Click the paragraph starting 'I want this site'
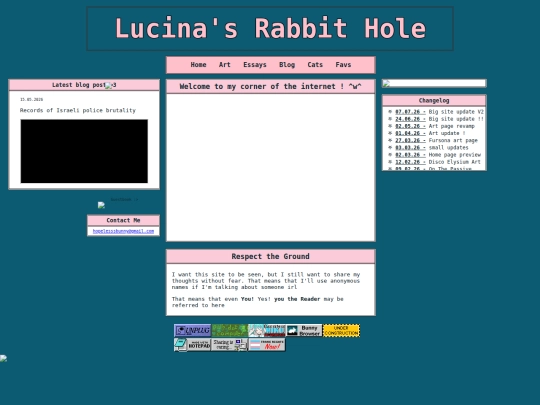This screenshot has height=405, width=540. tap(266, 281)
